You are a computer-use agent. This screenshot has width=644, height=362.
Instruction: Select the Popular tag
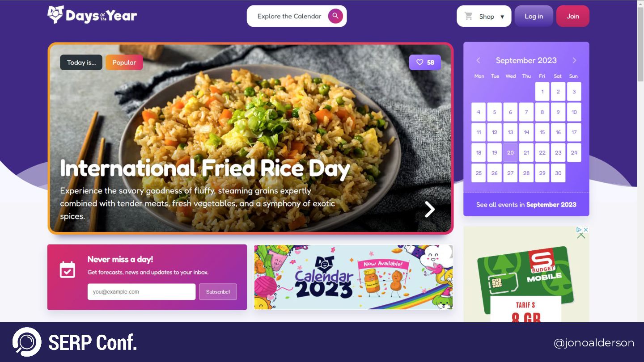pyautogui.click(x=124, y=63)
